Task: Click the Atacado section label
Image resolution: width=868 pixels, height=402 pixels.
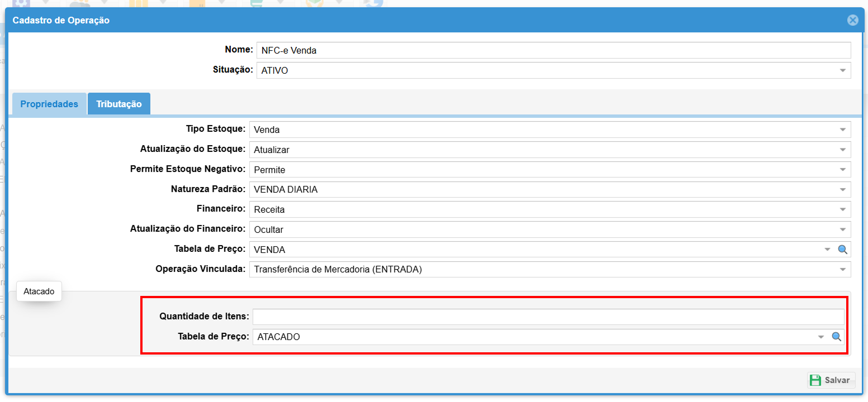Action: click(39, 291)
